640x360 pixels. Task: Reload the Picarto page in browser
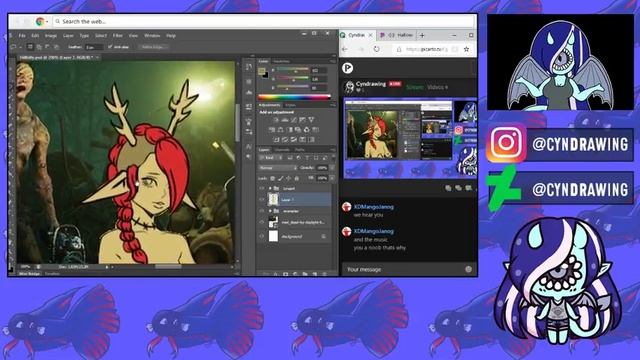376,49
